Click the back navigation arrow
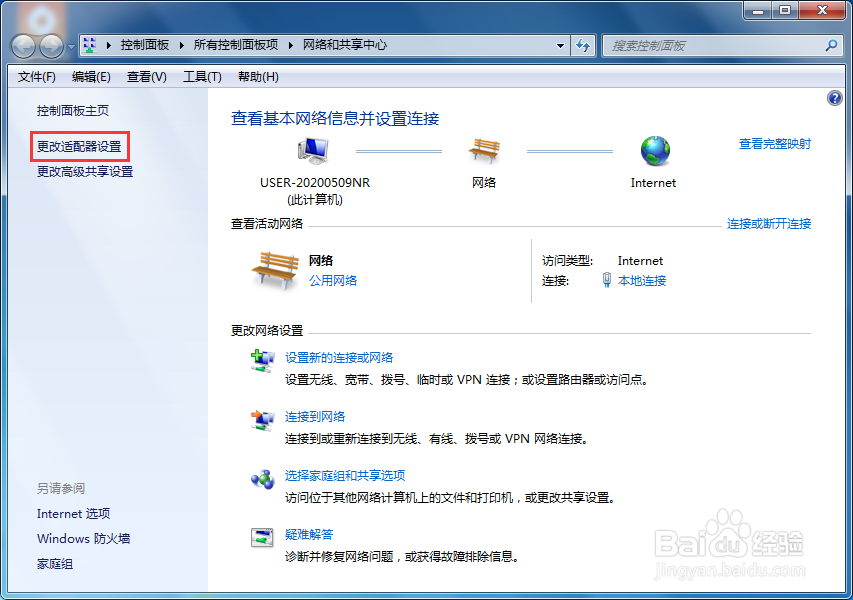Screen dimensions: 853x600 coord(22,45)
